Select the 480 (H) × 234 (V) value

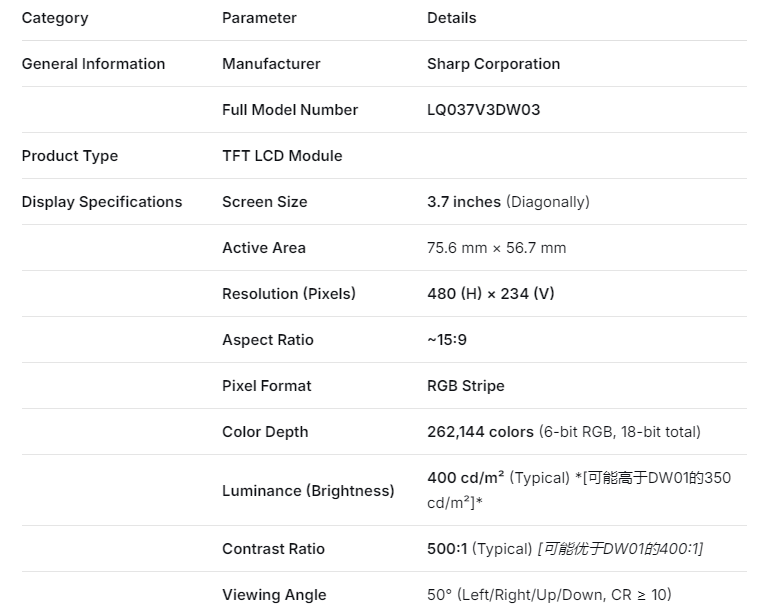490,294
